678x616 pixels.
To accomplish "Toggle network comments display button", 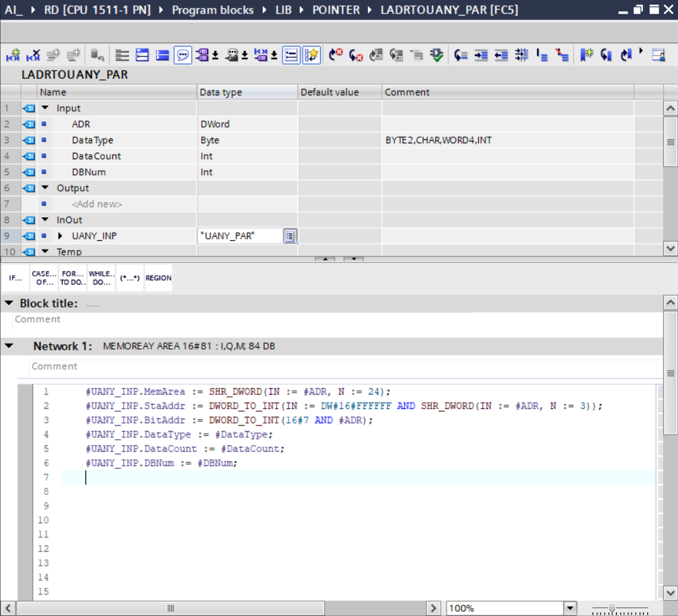I will click(x=182, y=55).
